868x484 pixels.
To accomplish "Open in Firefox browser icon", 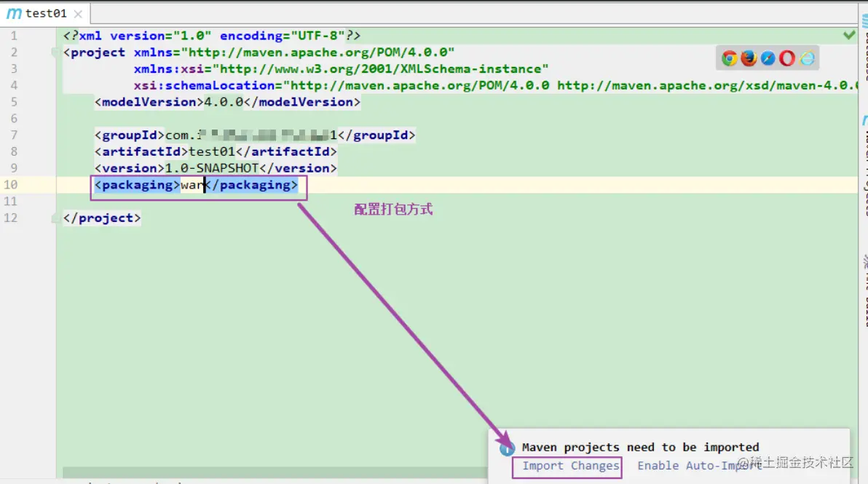I will pos(749,58).
